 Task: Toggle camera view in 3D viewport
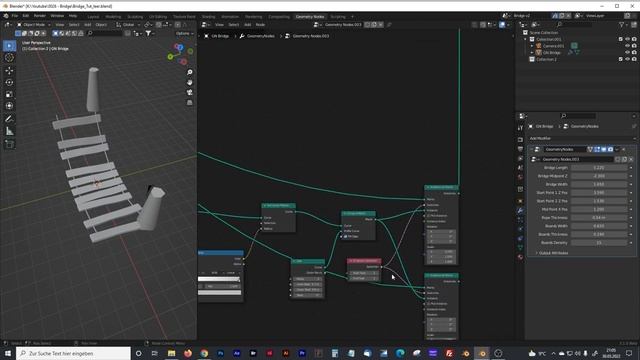[x=190, y=93]
